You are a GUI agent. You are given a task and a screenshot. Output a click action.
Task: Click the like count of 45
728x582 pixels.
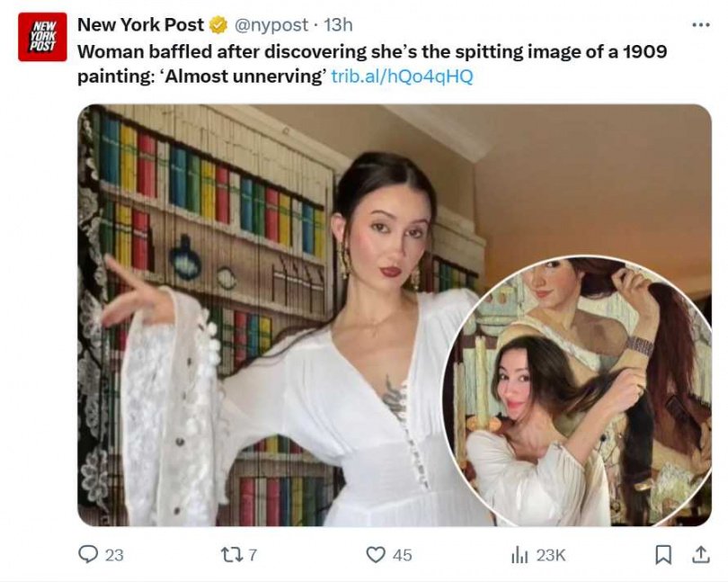(402, 555)
